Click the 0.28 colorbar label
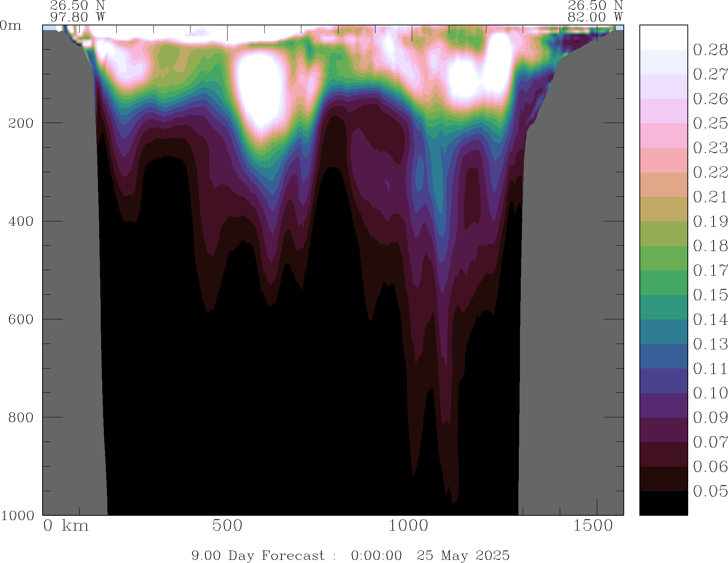The height and width of the screenshot is (563, 728). click(710, 50)
